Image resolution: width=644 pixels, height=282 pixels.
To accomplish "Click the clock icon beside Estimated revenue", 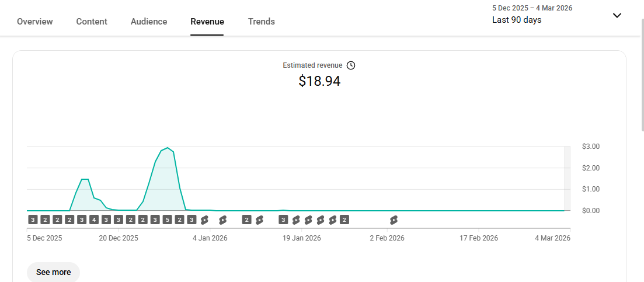I will click(x=351, y=65).
